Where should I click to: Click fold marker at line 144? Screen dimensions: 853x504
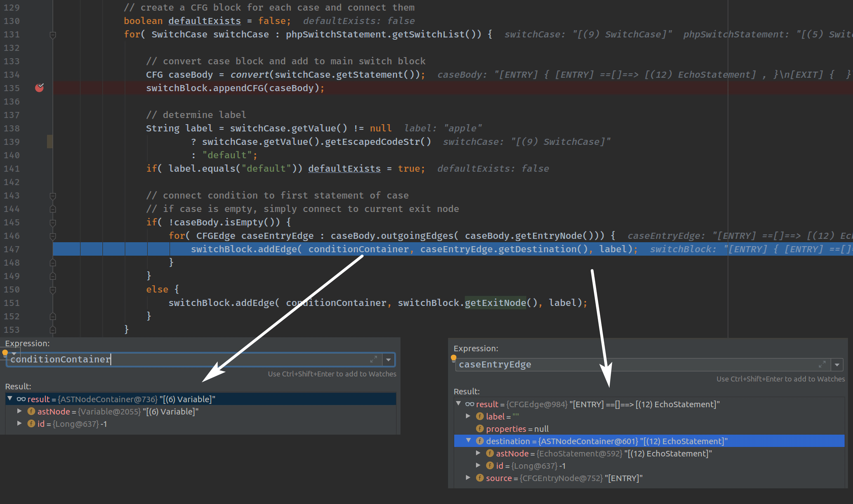[x=53, y=209]
